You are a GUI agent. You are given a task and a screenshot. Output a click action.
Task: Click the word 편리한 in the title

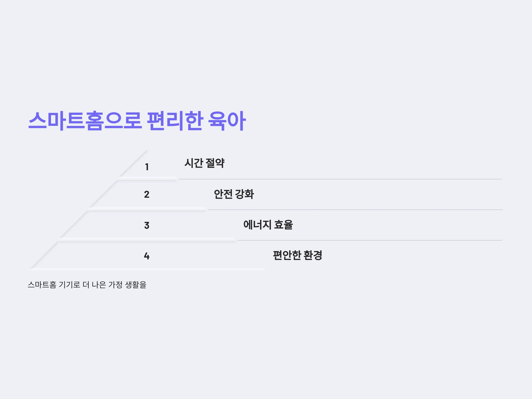pyautogui.click(x=175, y=121)
